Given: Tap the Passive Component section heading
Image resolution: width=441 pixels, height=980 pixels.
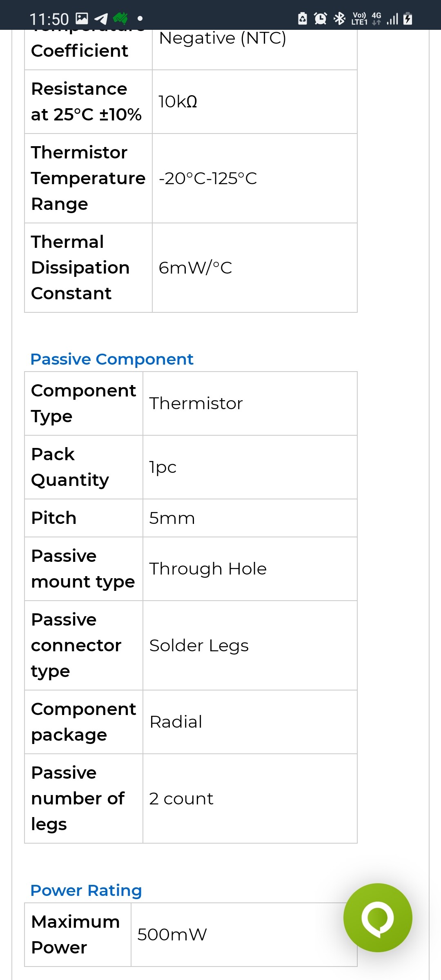Looking at the screenshot, I should (112, 359).
